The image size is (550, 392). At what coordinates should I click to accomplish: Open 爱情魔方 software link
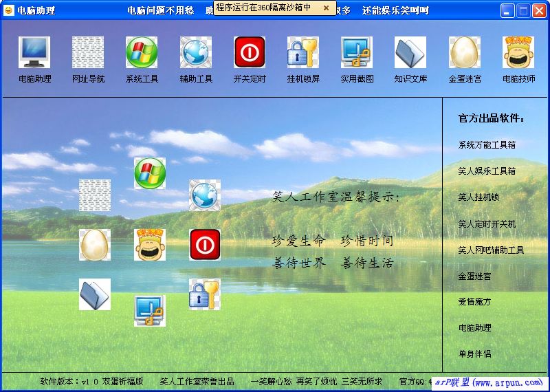pos(474,302)
